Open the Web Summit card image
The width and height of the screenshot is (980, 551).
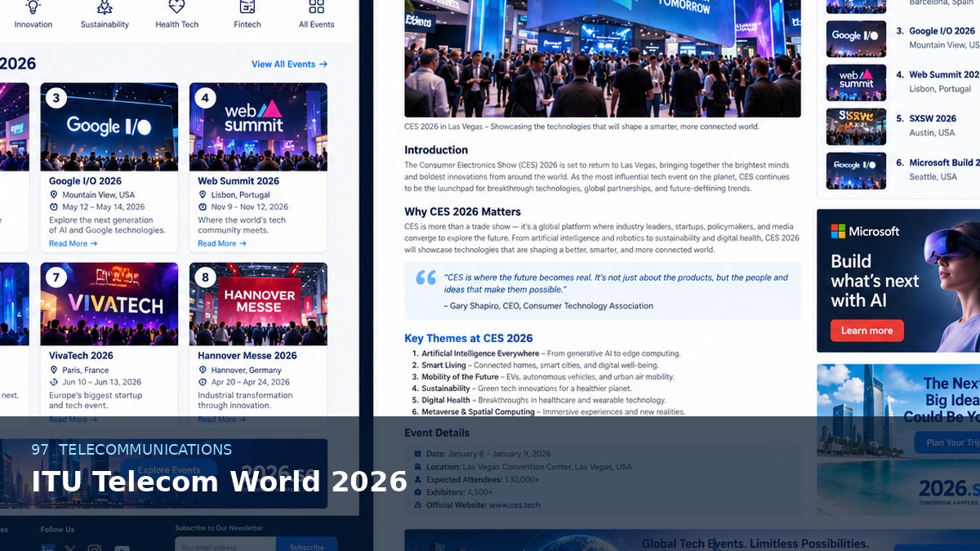pos(258,127)
